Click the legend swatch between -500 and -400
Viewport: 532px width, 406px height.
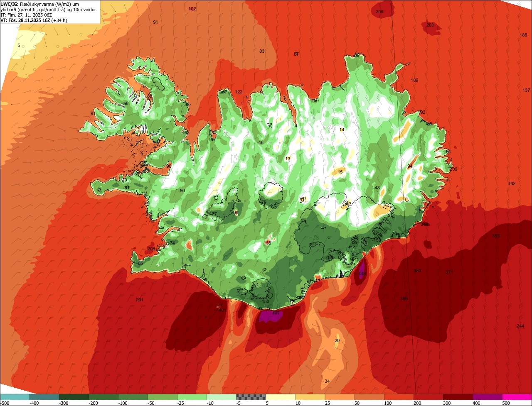(x=15, y=397)
